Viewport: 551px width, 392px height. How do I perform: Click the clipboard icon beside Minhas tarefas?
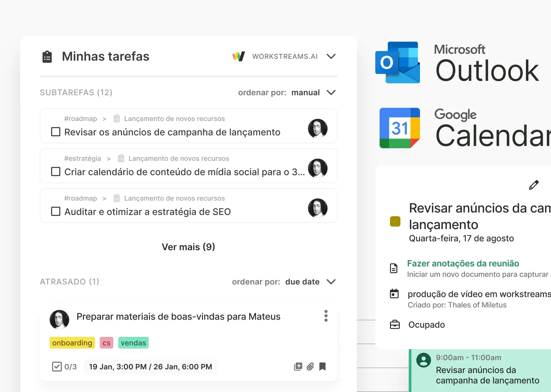pyautogui.click(x=47, y=57)
